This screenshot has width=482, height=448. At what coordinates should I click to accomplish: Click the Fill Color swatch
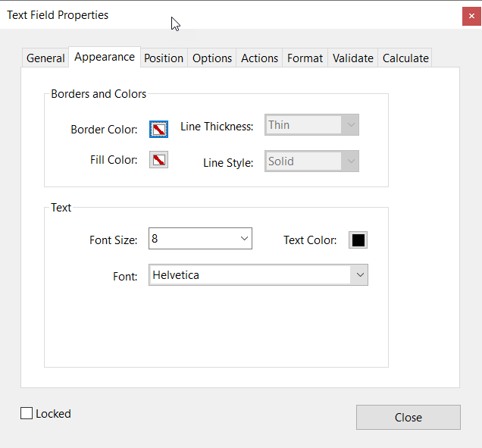pos(158,160)
